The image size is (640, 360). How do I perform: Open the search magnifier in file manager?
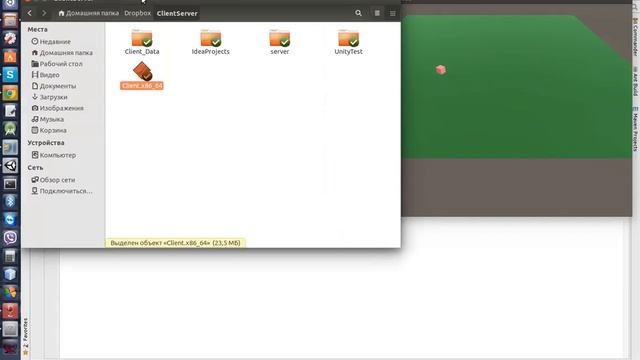358,13
